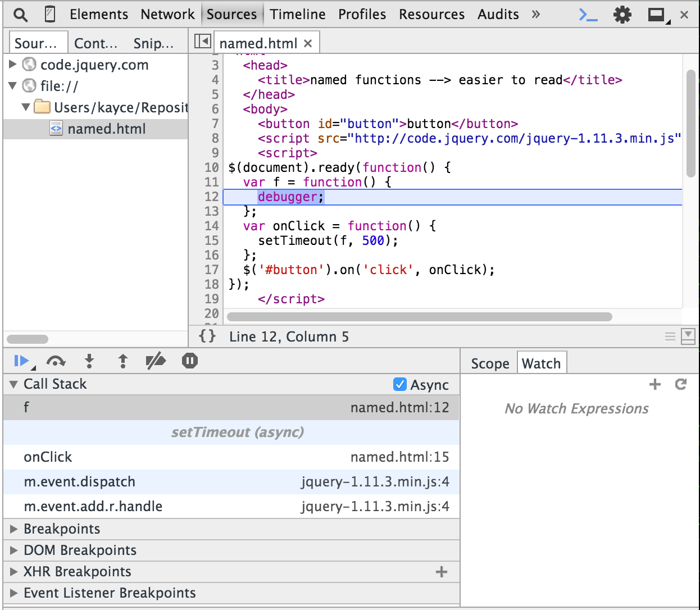The width and height of the screenshot is (700, 610).
Task: Click line number 15 gutter
Action: [211, 240]
